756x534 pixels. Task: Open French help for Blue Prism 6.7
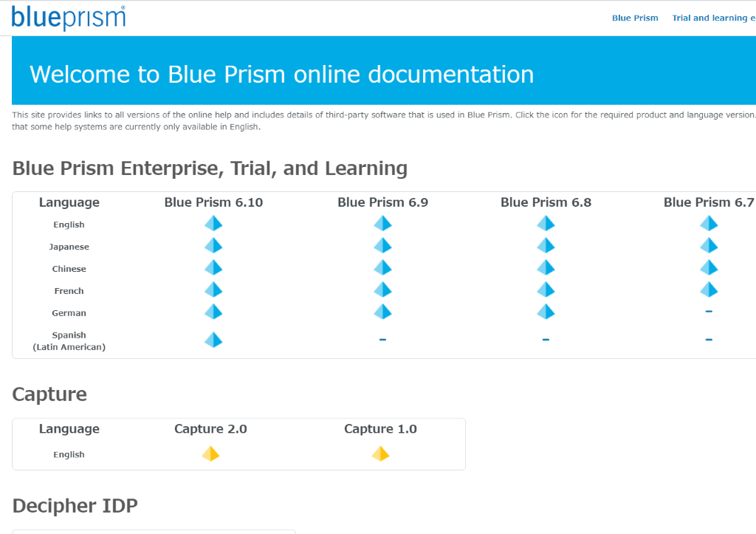(709, 290)
